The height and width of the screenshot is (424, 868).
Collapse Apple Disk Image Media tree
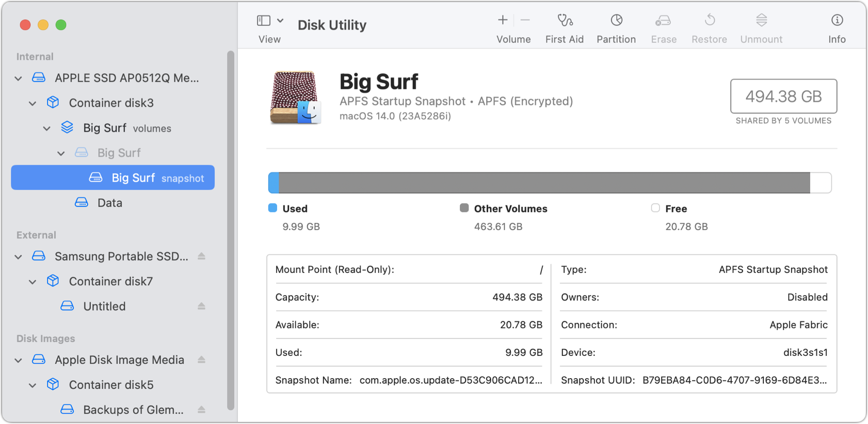click(x=19, y=361)
